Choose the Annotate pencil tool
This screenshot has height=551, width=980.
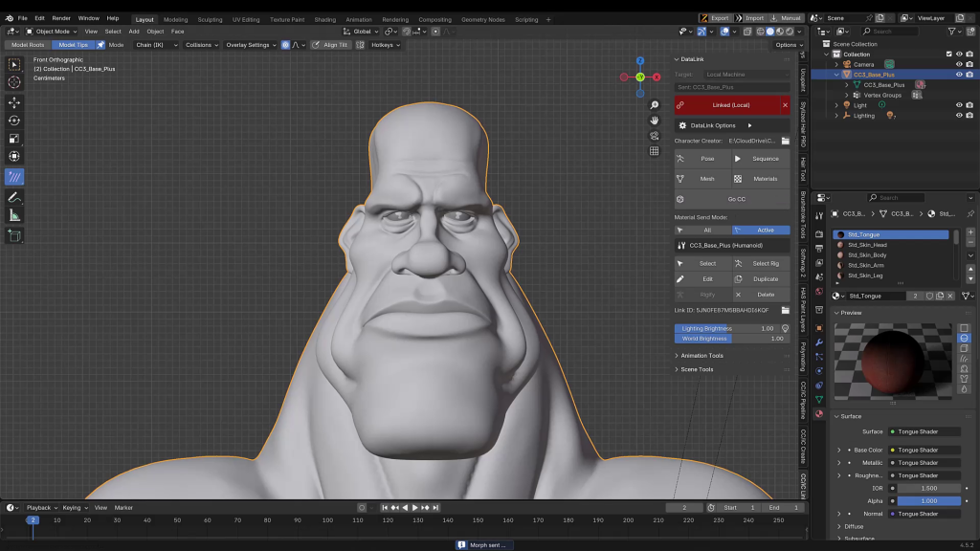point(14,197)
